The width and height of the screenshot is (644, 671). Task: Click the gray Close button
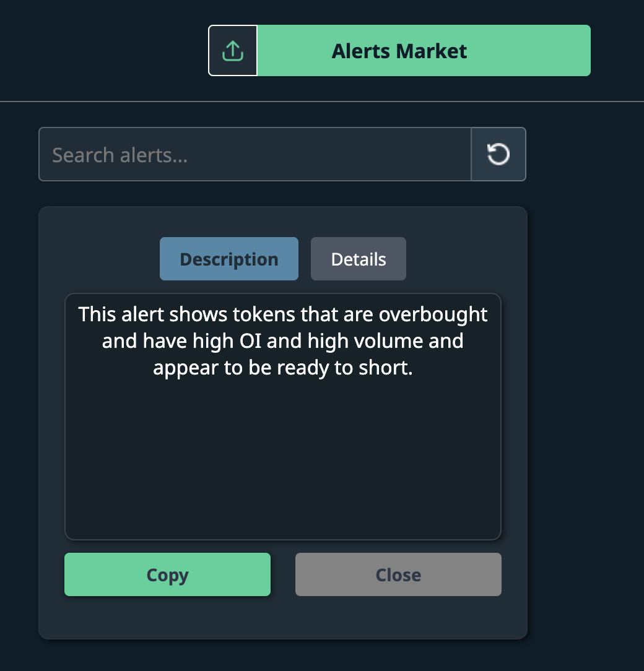point(398,574)
